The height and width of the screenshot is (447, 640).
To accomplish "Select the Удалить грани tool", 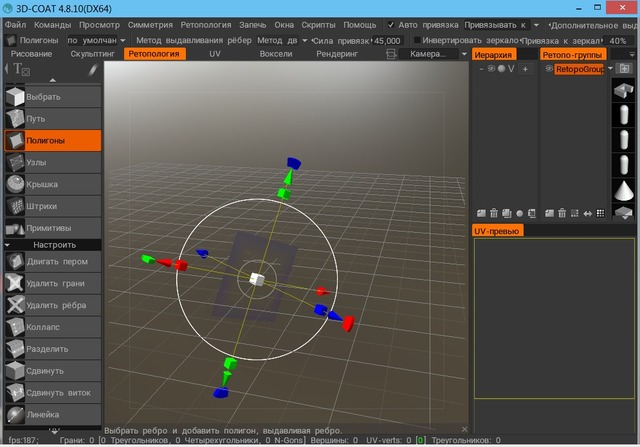I will pos(52,283).
